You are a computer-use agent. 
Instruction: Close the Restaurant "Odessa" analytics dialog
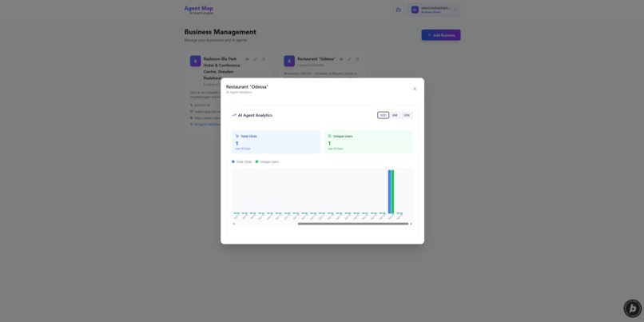[415, 89]
